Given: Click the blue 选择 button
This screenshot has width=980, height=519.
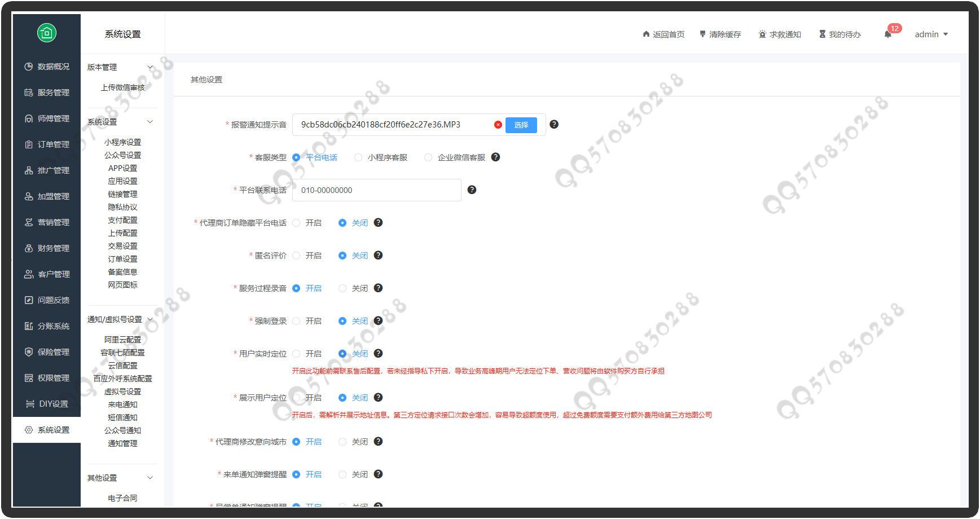Looking at the screenshot, I should tap(521, 125).
